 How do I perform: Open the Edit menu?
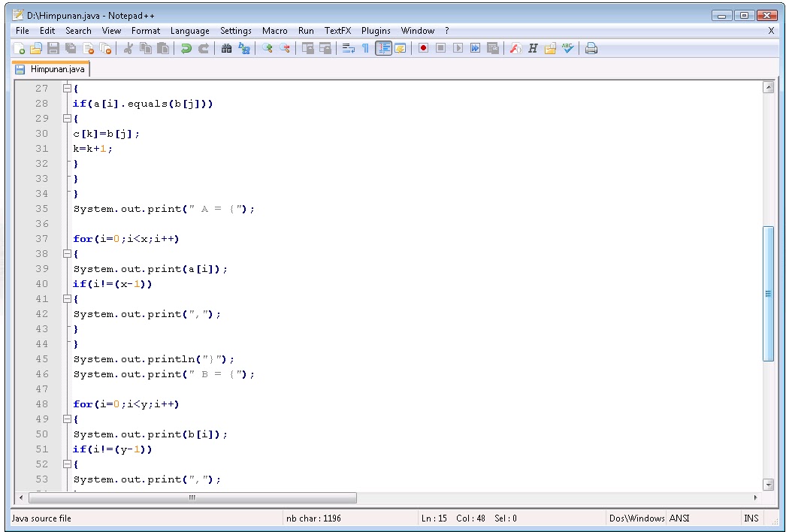click(x=47, y=31)
